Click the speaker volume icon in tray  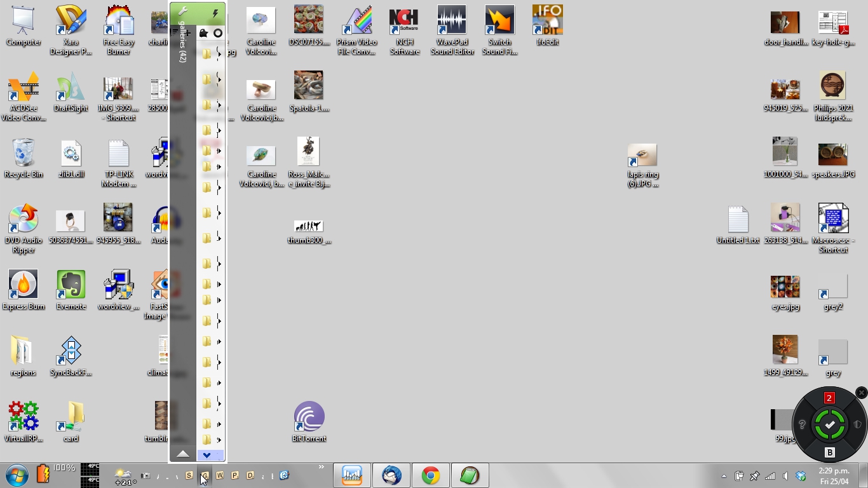tap(785, 476)
